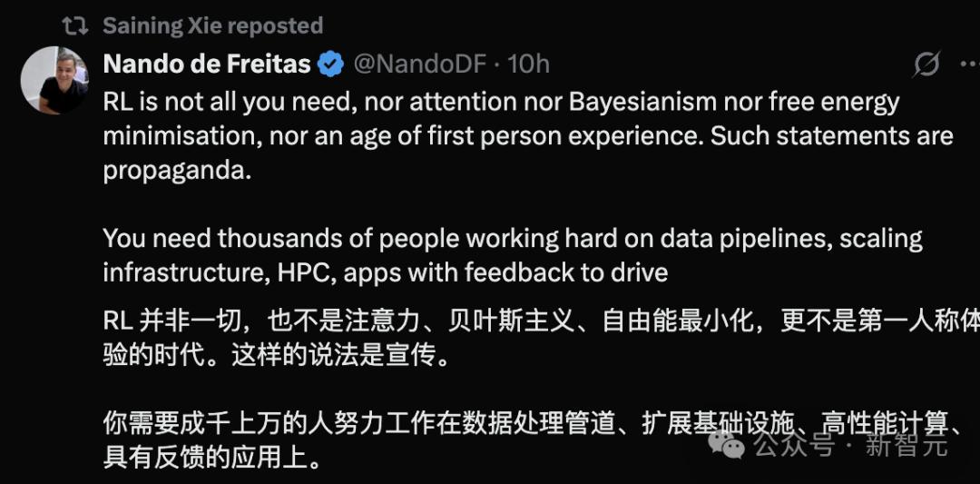The width and height of the screenshot is (980, 484).
Task: Click the Grok slashed-circle icon
Action: (x=926, y=64)
